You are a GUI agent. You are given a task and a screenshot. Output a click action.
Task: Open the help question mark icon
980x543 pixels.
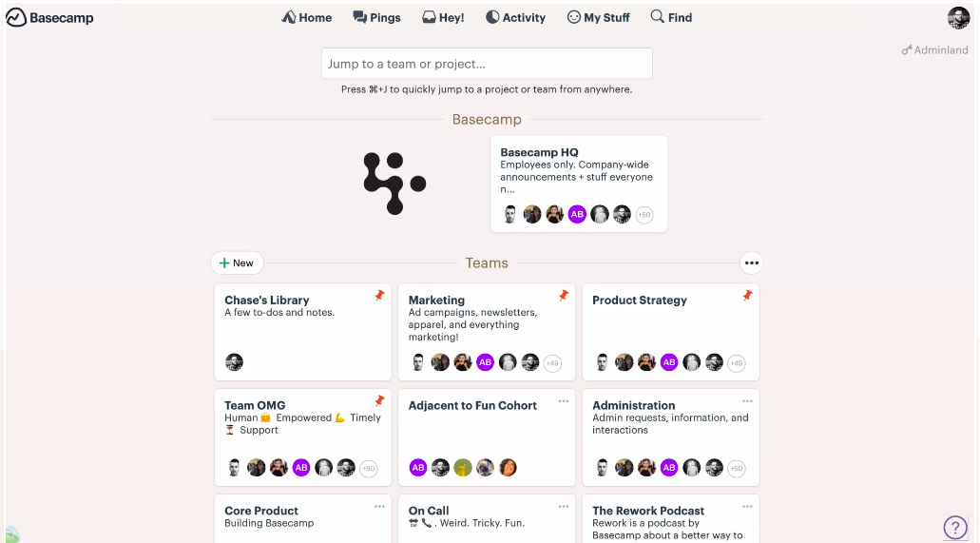(955, 527)
